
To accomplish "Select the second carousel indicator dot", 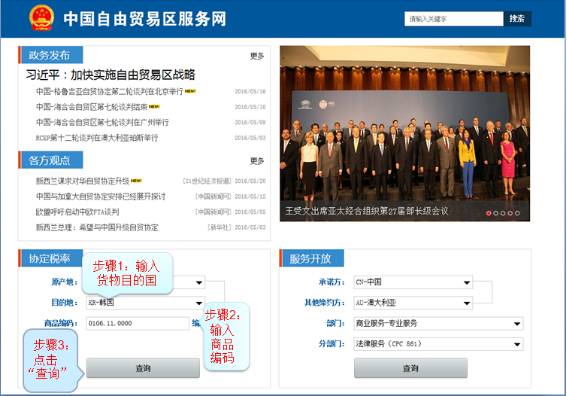I will 496,213.
